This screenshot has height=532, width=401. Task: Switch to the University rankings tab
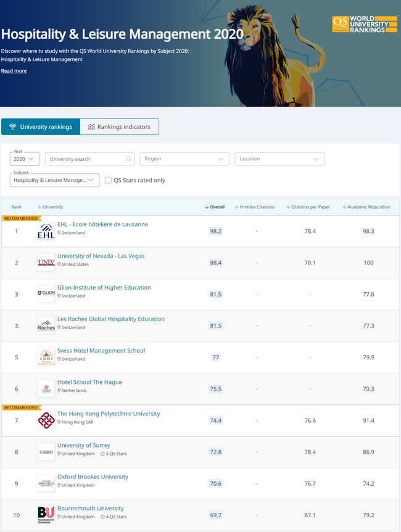(41, 126)
